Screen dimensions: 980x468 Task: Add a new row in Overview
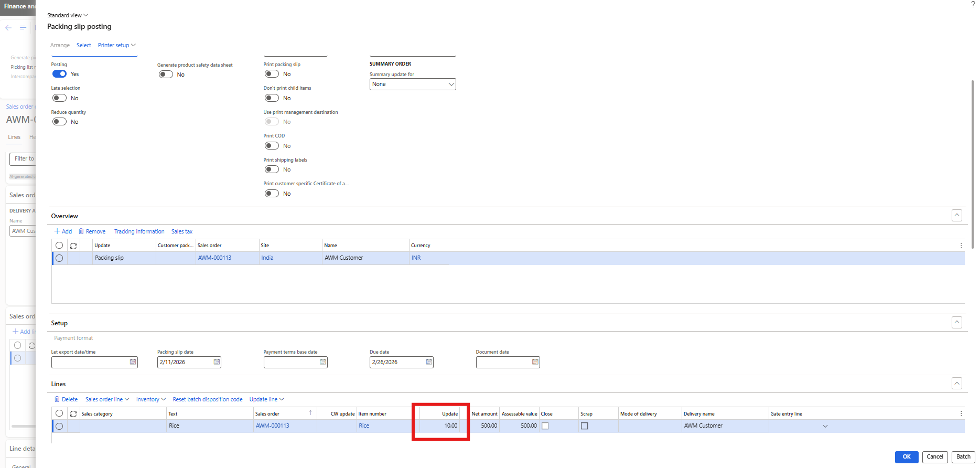(63, 231)
